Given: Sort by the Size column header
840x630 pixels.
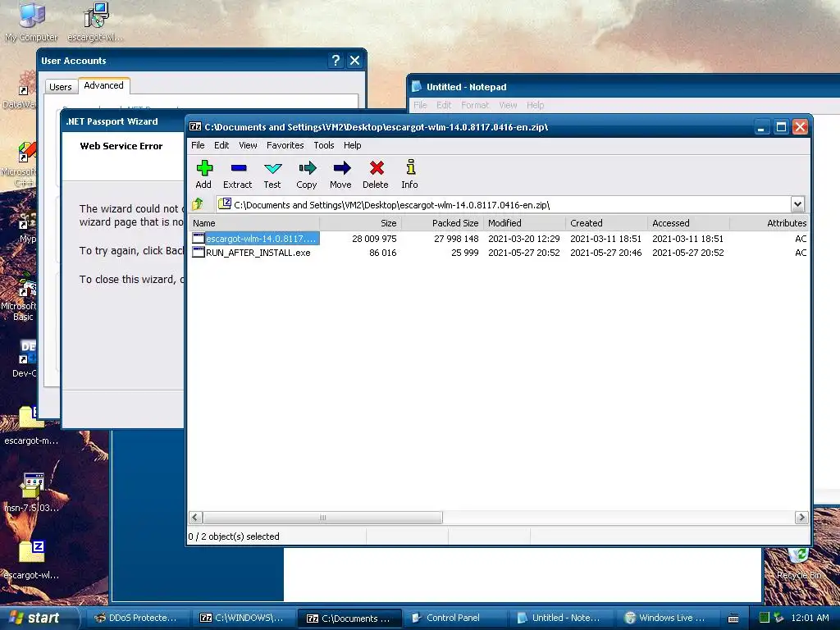Looking at the screenshot, I should click(x=360, y=223).
